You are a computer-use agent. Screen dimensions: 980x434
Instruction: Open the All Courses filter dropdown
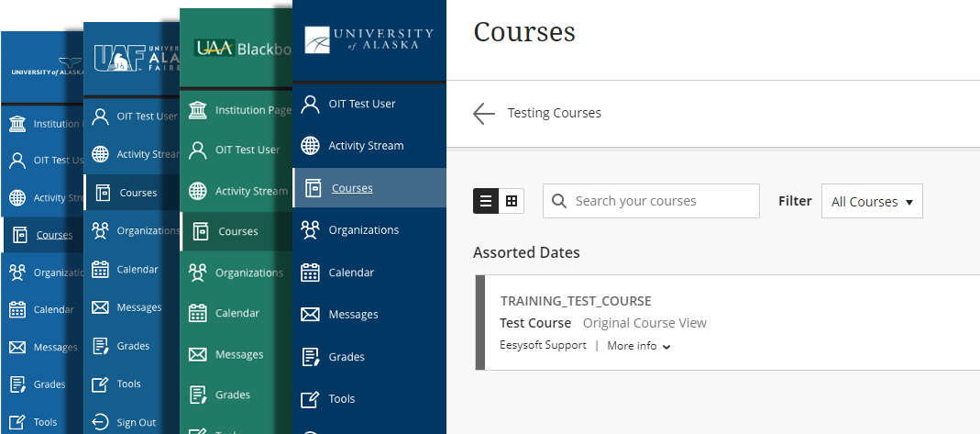click(872, 201)
